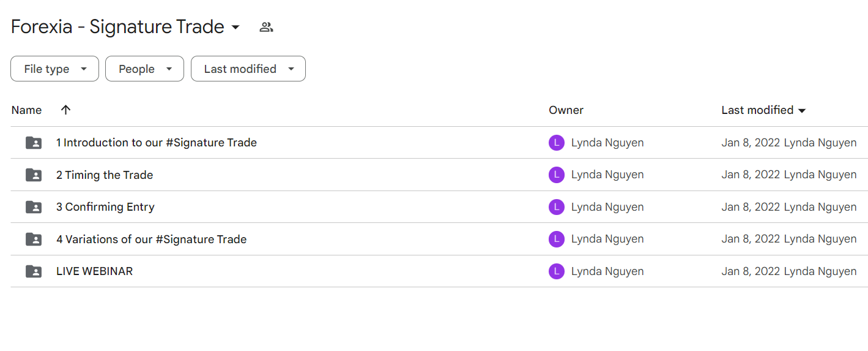
Task: Click the LIVE WEBINAR shared folder icon
Action: 34,271
